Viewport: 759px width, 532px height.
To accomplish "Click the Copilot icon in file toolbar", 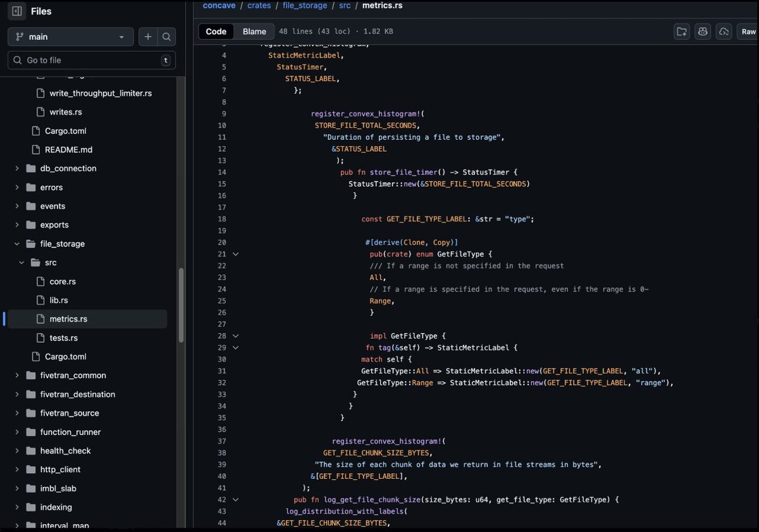I will 703,32.
